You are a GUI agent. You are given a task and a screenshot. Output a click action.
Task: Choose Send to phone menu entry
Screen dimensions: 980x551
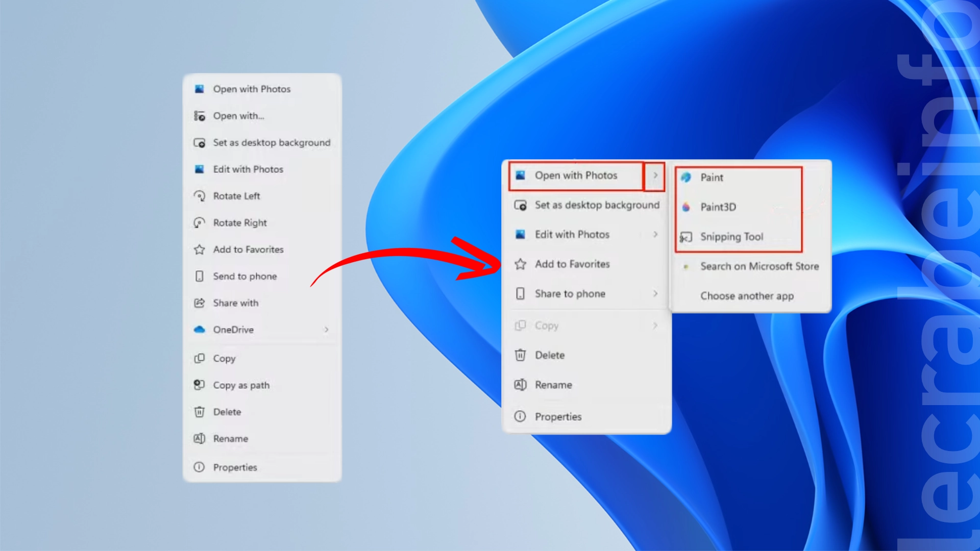point(245,277)
